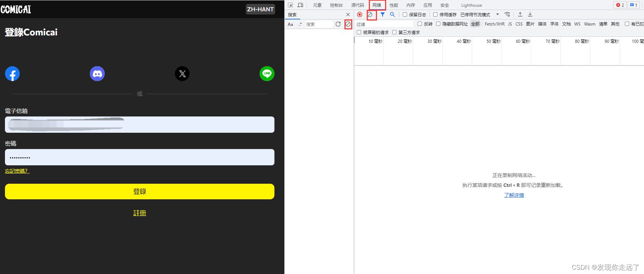The width and height of the screenshot is (644, 274).
Task: Open network conditions wifi icon
Action: (x=507, y=15)
